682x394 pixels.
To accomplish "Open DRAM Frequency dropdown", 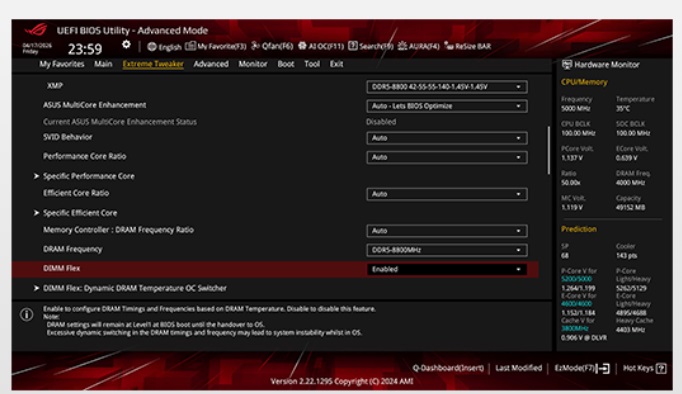I will [x=447, y=250].
